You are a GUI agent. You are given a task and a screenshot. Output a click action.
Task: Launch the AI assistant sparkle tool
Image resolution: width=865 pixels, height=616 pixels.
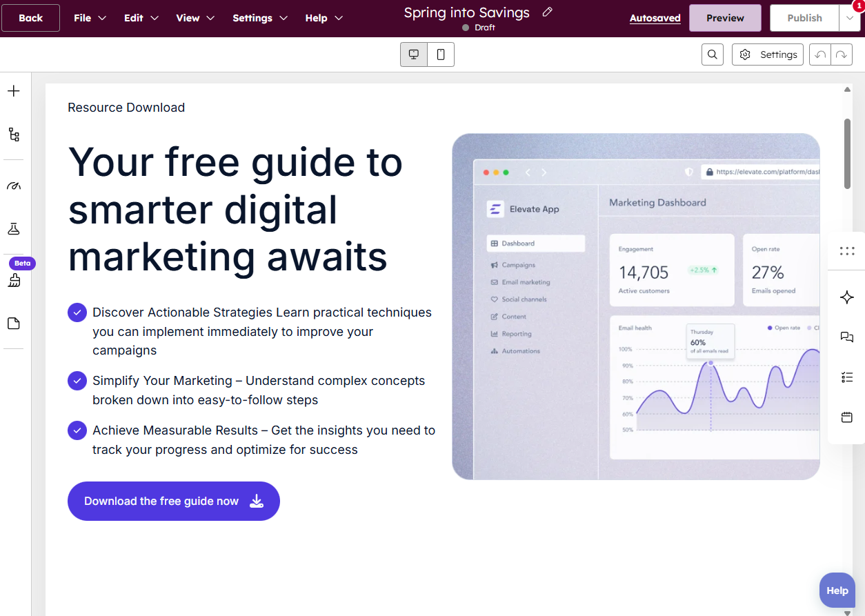847,297
